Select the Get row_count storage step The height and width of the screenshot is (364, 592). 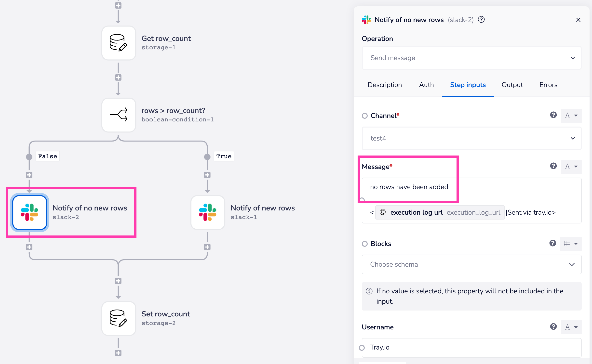(119, 43)
